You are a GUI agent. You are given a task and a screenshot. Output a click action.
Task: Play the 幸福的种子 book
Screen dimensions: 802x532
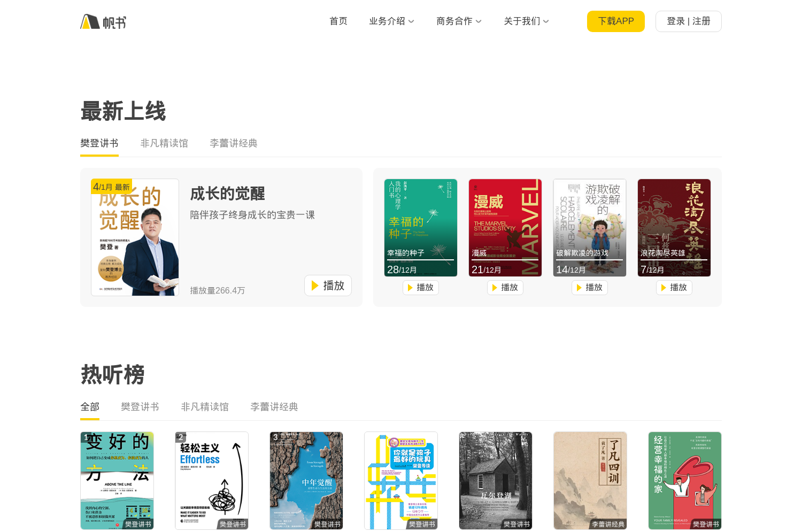pos(420,288)
